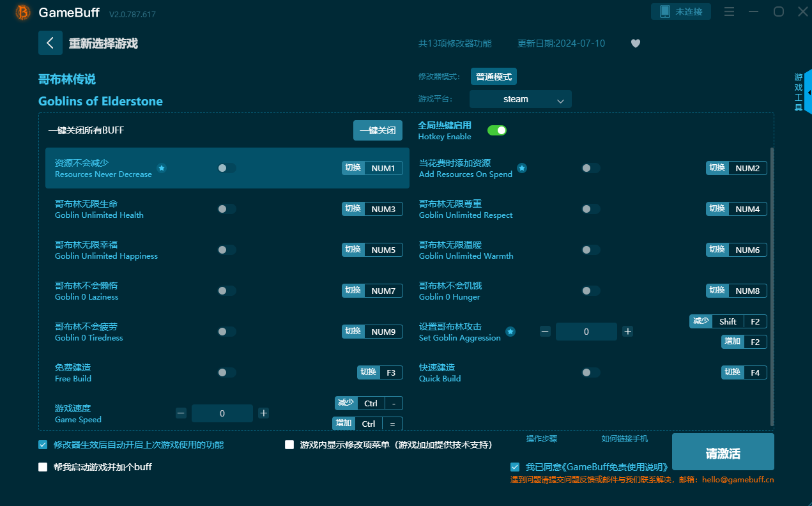812x506 pixels.
Task: Increase Game Speed with plus icon
Action: [x=263, y=413]
